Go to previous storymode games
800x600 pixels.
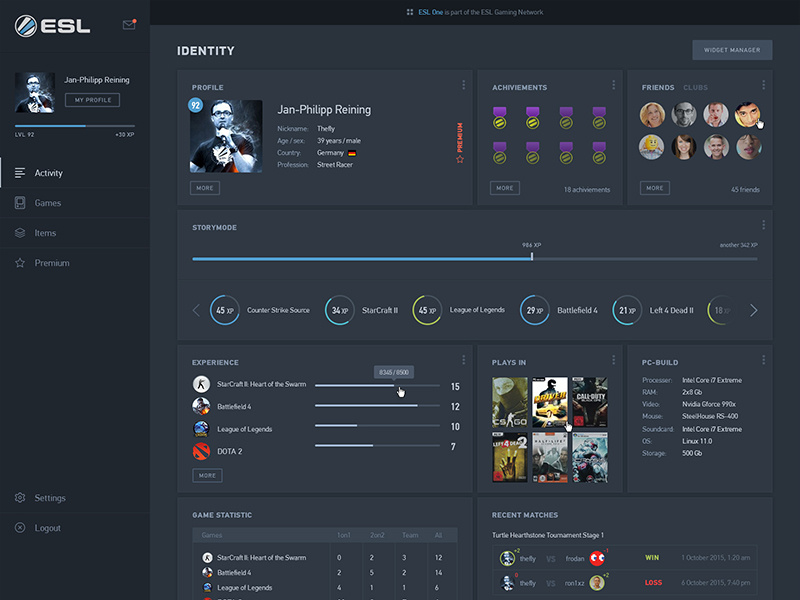pyautogui.click(x=196, y=310)
